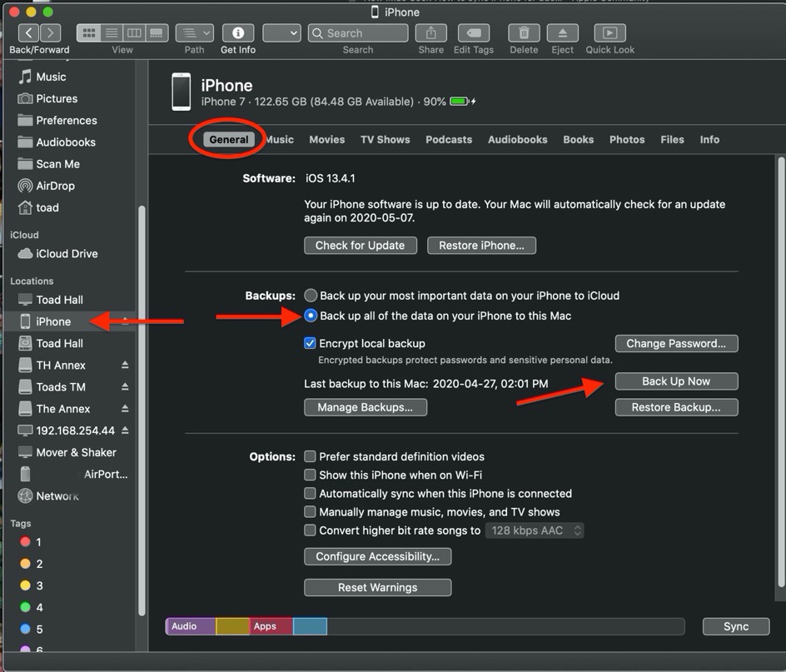Toggle Encrypt local backup checkbox
The width and height of the screenshot is (786, 672).
click(310, 343)
